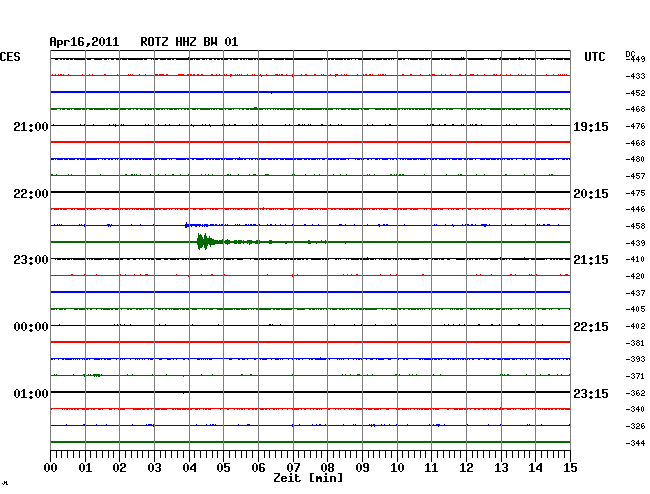Click x-axis minute tick label 10

pyautogui.click(x=397, y=468)
